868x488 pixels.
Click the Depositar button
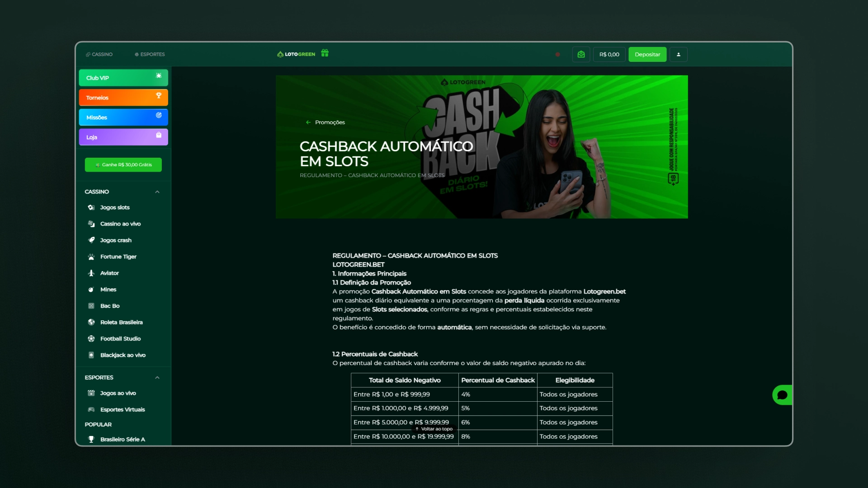coord(647,54)
